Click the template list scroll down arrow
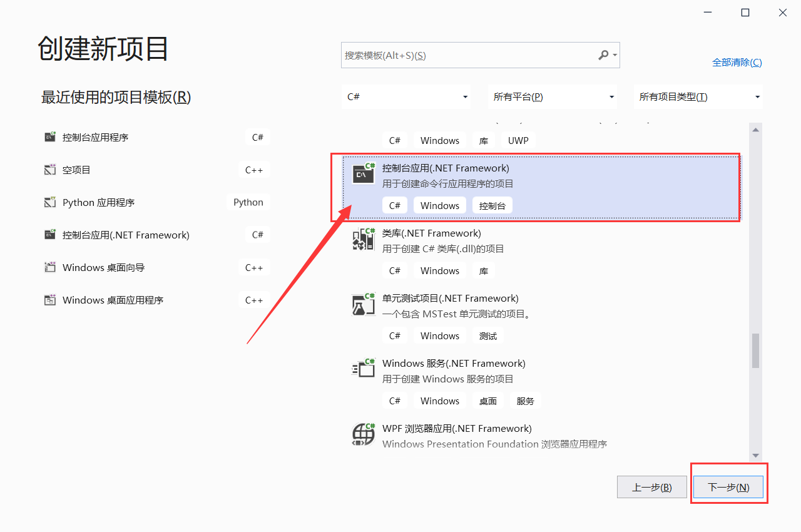The width and height of the screenshot is (801, 532). click(x=756, y=456)
